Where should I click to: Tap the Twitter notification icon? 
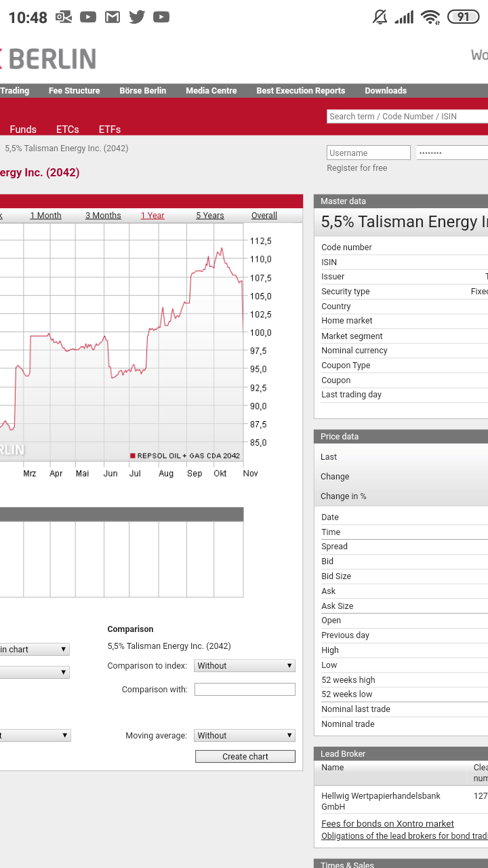click(137, 17)
